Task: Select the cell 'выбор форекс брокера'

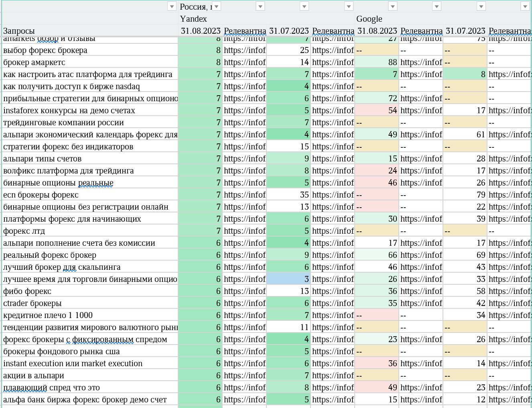Action: coord(90,50)
